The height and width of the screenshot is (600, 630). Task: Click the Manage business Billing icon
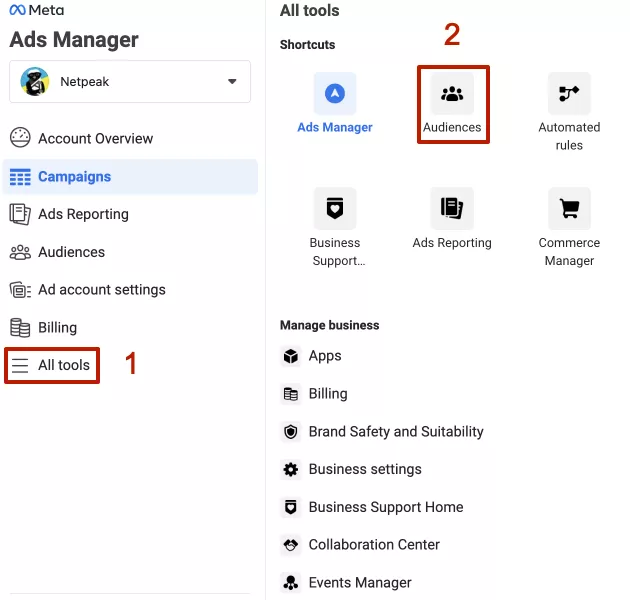tap(290, 394)
